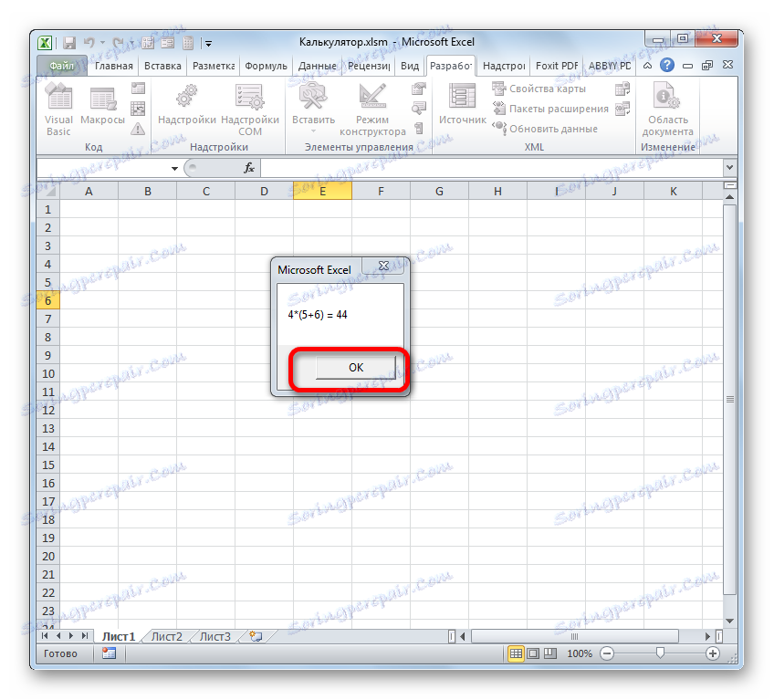The image size is (774, 700).
Task: Open the Visual Basic editor
Action: click(58, 110)
